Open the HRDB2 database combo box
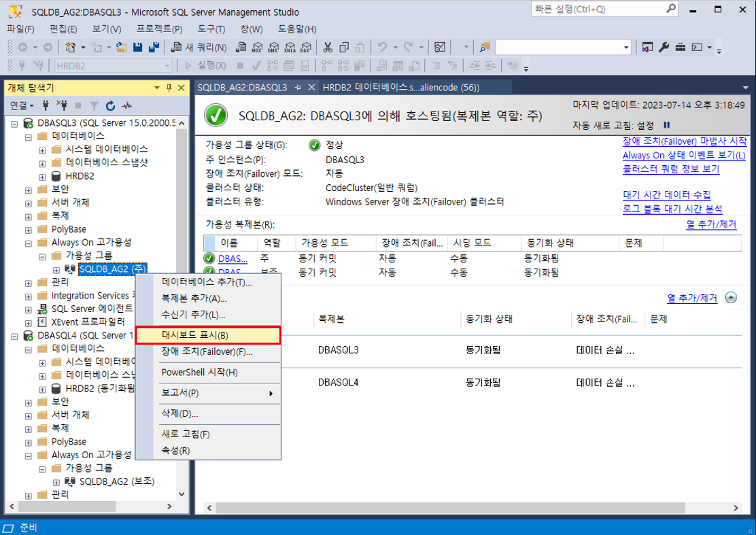Screen dimensions: 756x535 pos(114,65)
